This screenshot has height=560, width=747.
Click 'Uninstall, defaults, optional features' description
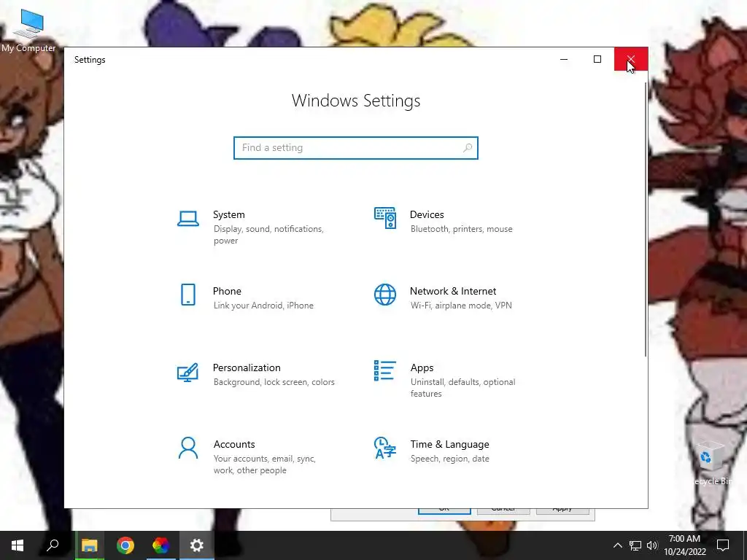(463, 388)
